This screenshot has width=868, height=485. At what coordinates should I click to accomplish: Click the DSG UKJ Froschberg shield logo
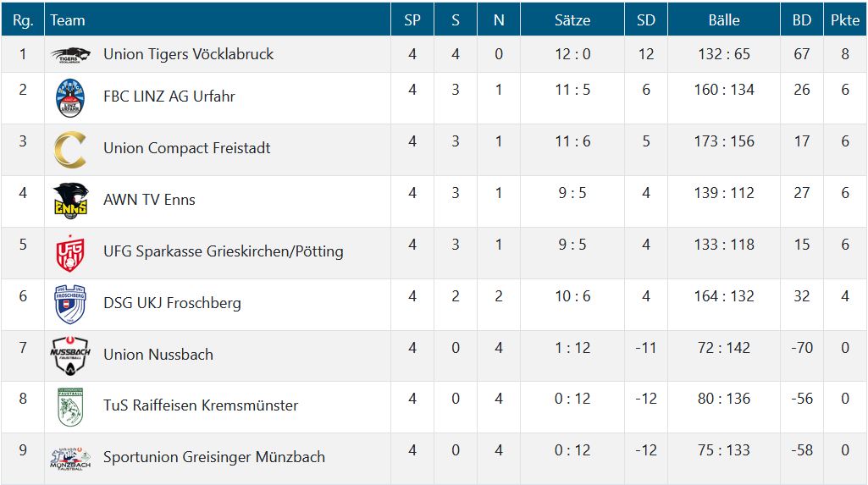click(x=70, y=305)
